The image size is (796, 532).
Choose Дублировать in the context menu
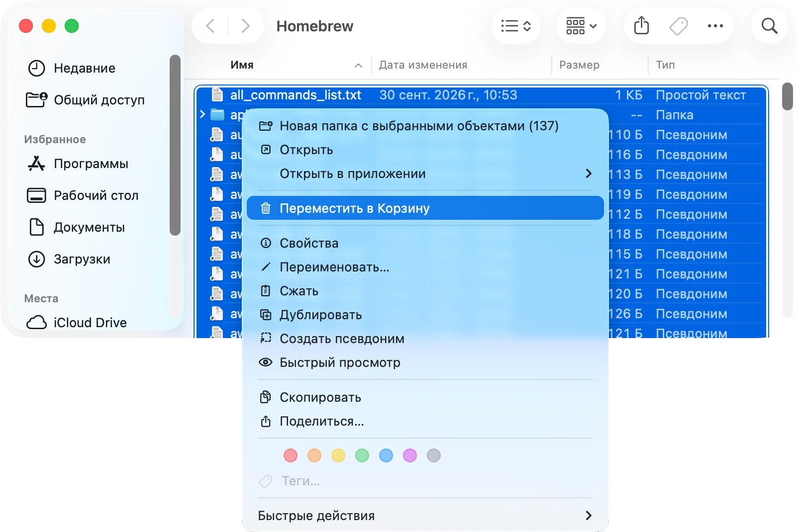pos(425,315)
